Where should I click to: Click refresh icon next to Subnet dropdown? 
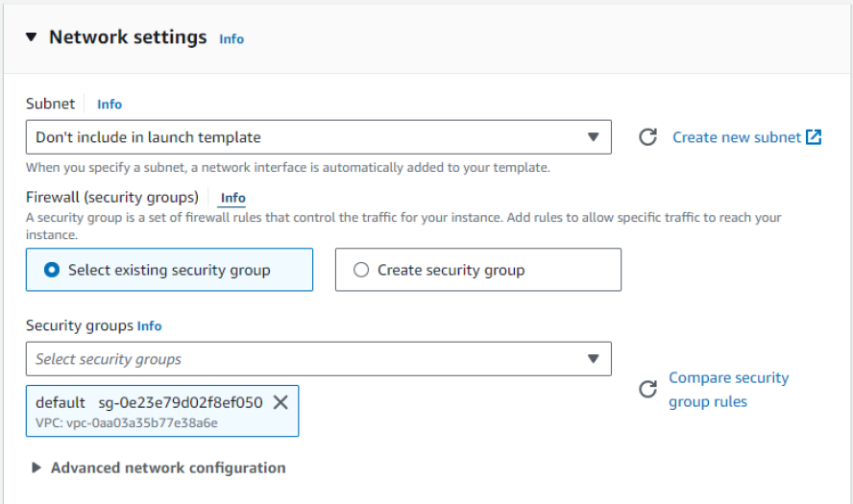click(x=648, y=137)
